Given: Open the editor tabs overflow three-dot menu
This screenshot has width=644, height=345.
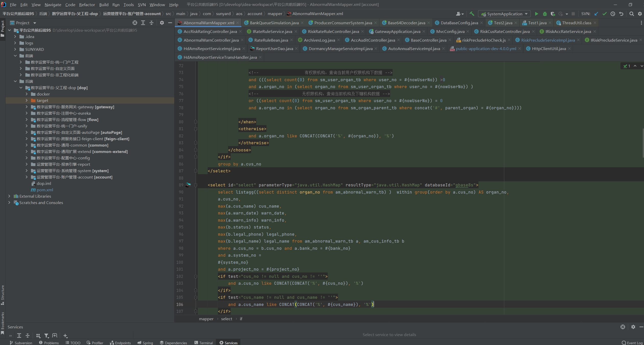Looking at the screenshot, I should point(641,23).
